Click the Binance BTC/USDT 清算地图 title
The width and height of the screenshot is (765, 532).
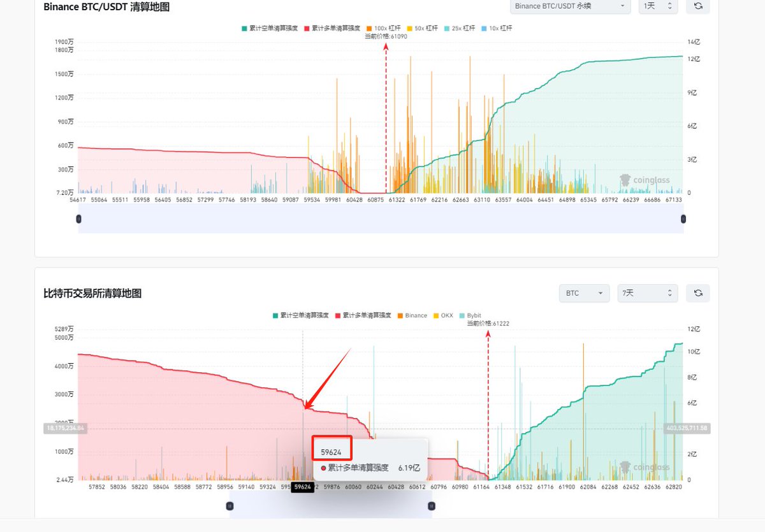pyautogui.click(x=106, y=6)
